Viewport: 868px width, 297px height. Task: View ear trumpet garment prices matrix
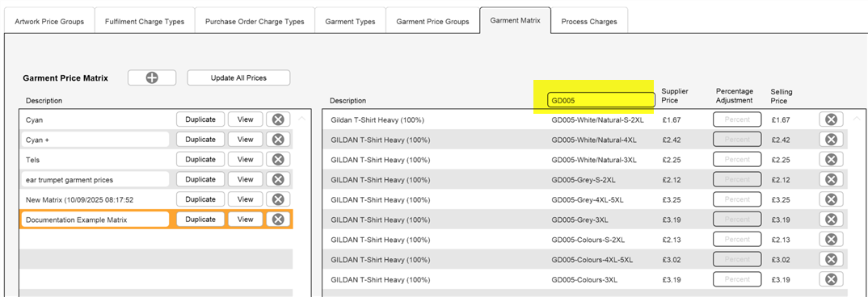click(245, 179)
